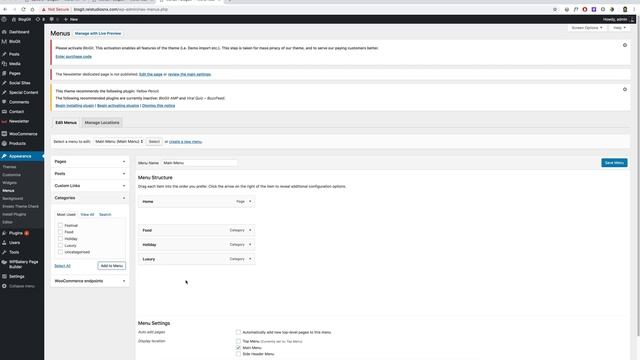Switch to View All categories tab
This screenshot has height=360, width=640.
tap(87, 214)
